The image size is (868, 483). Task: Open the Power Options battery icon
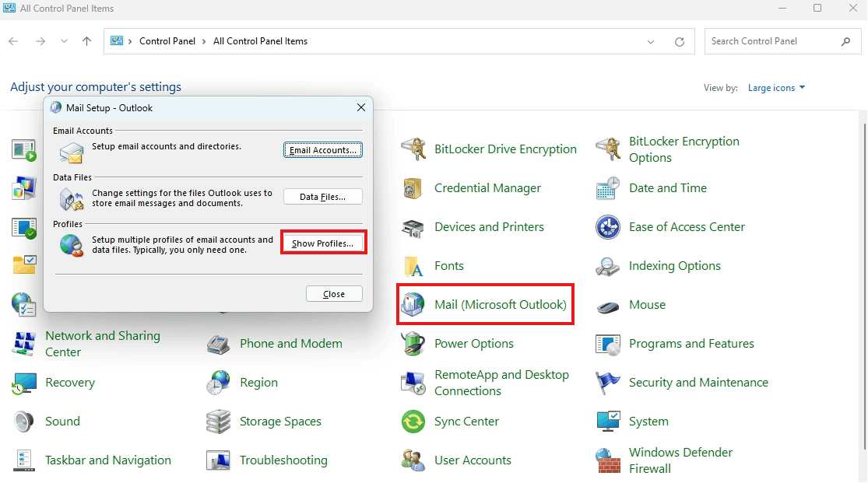[x=413, y=344]
